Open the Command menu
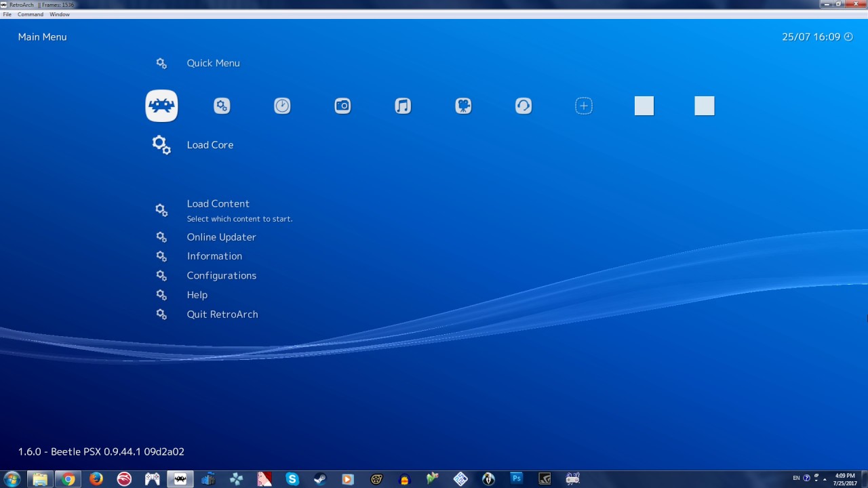The height and width of the screenshot is (488, 868). click(31, 14)
